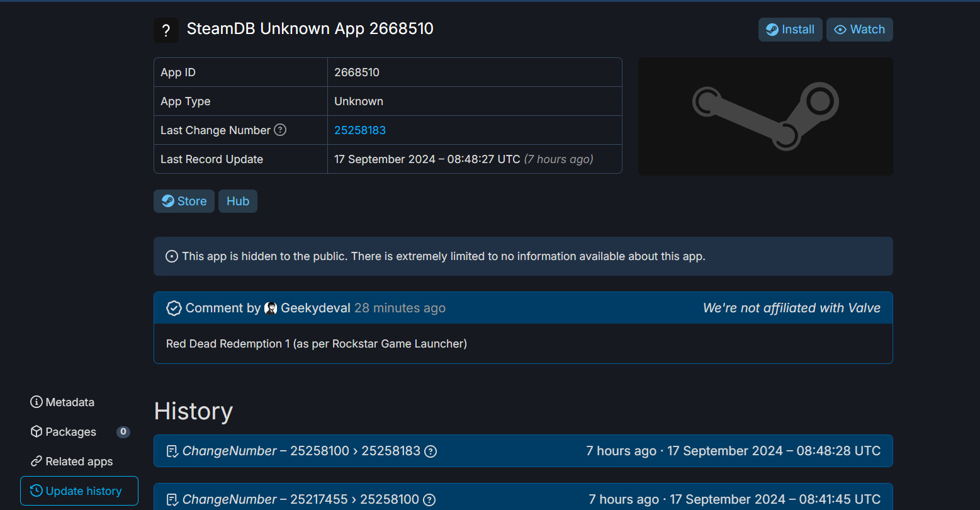
Task: Click the verified badge icon beside Comment
Action: (x=174, y=308)
